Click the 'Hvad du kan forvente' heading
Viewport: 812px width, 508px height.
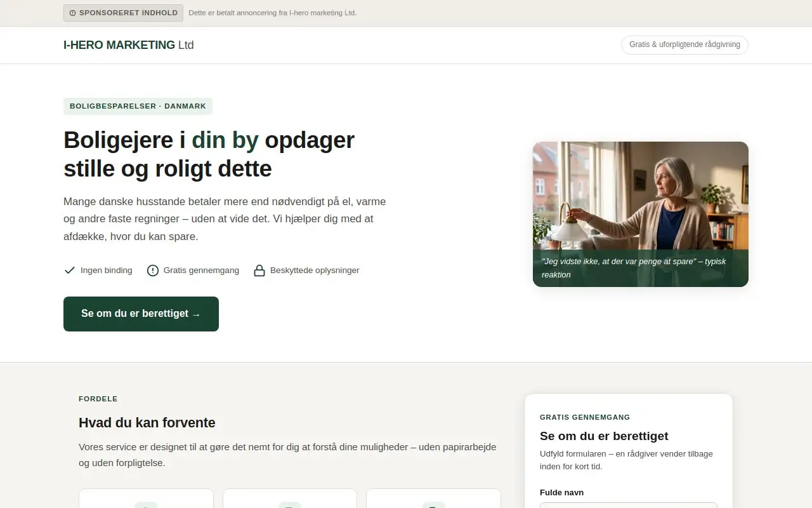click(x=147, y=423)
